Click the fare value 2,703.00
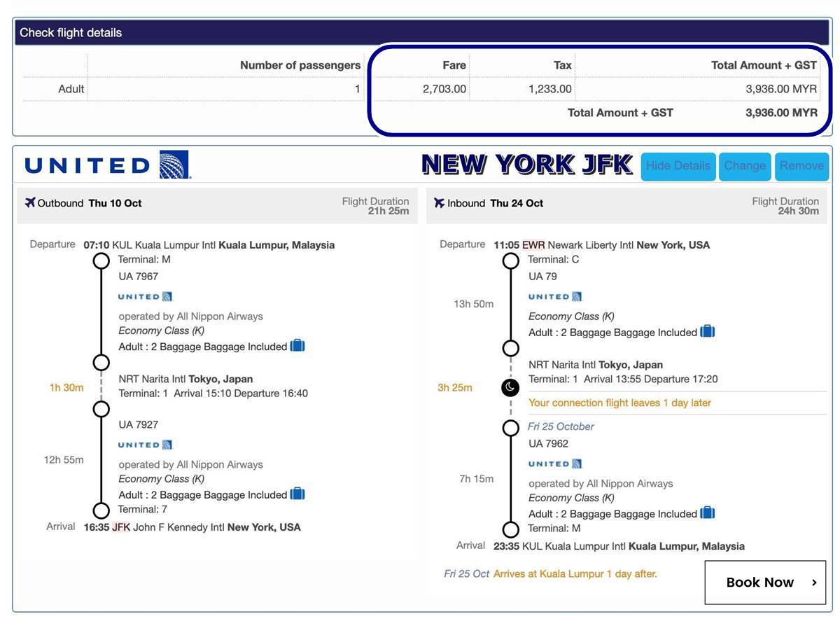This screenshot has height=619, width=840. pyautogui.click(x=444, y=89)
